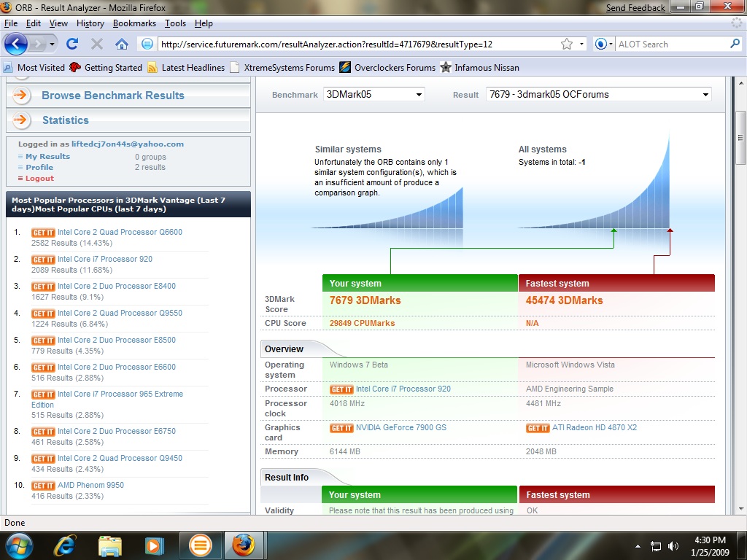Image resolution: width=747 pixels, height=560 pixels.
Task: Open Windows Media Player from the taskbar
Action: [x=154, y=545]
